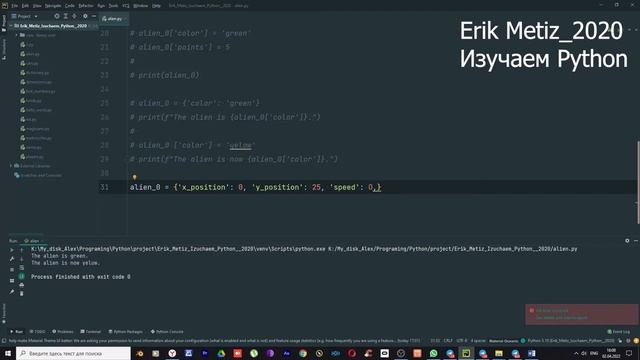This screenshot has width=640, height=360.
Task: Click Collapse All icon in Project panel
Action: [x=74, y=16]
